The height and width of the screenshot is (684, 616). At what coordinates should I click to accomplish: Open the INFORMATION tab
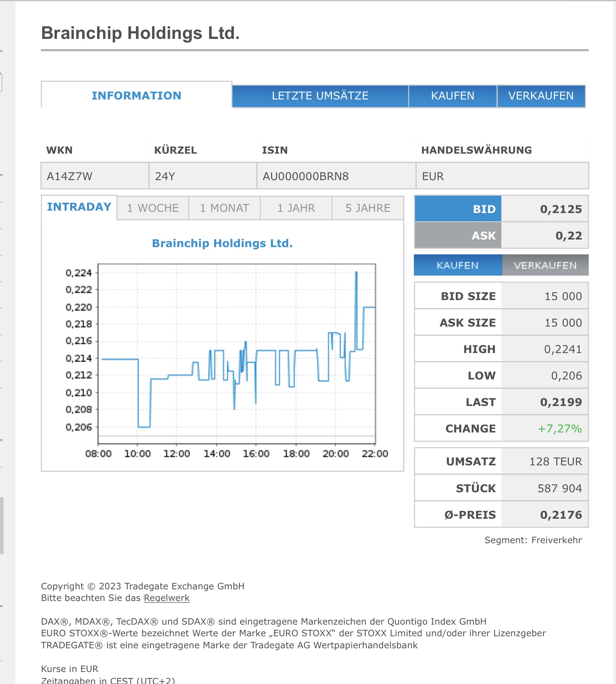point(136,95)
